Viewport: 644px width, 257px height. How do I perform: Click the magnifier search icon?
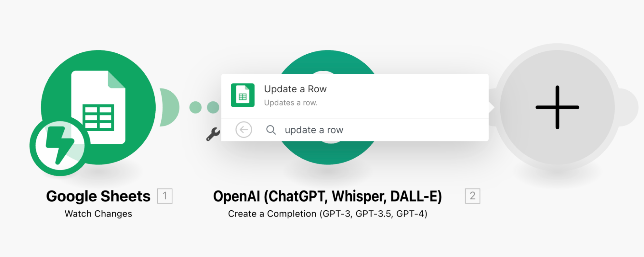pyautogui.click(x=271, y=130)
